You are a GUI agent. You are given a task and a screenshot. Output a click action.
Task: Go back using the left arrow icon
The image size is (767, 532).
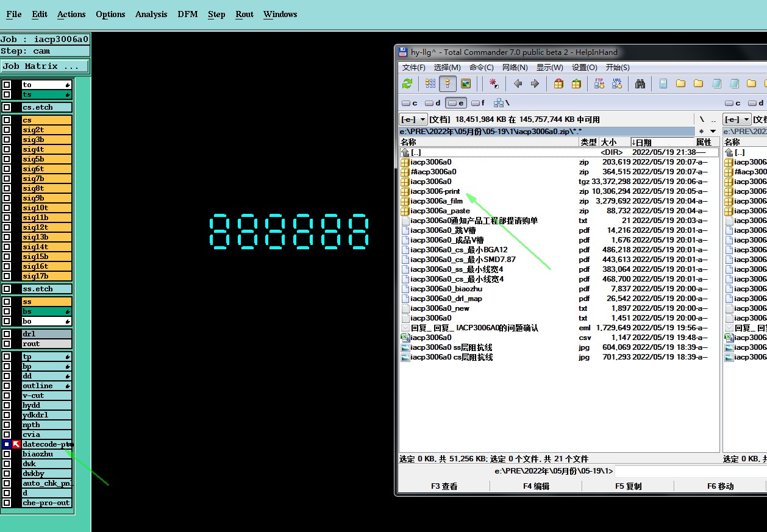[518, 83]
